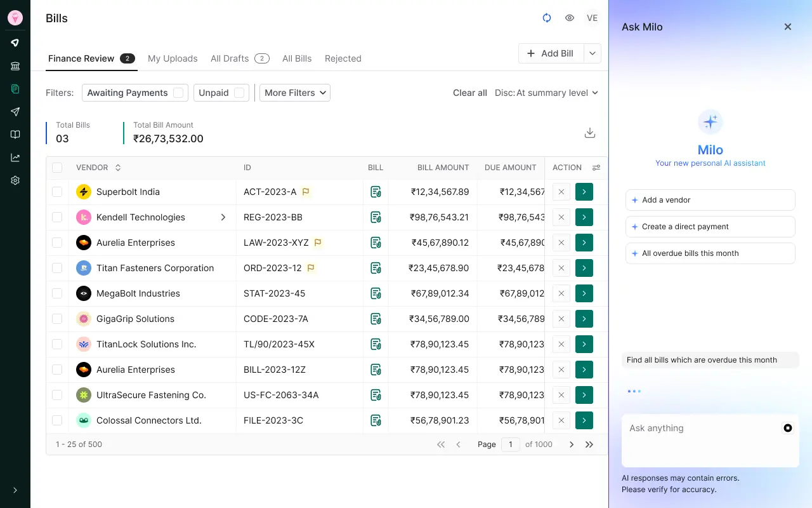Click the flag icon next to ACT-2023-A
The image size is (812, 508).
[306, 192]
